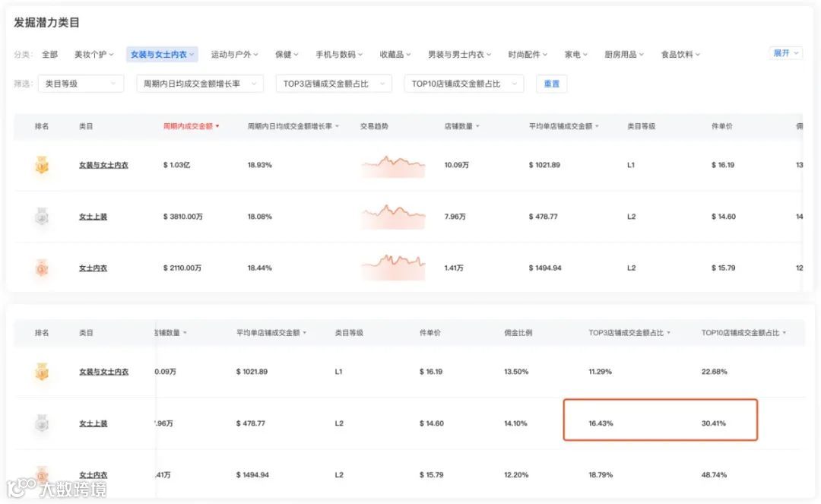
Task: Open the TOP10店铺成交金额占比 filter dropdown
Action: click(x=464, y=84)
